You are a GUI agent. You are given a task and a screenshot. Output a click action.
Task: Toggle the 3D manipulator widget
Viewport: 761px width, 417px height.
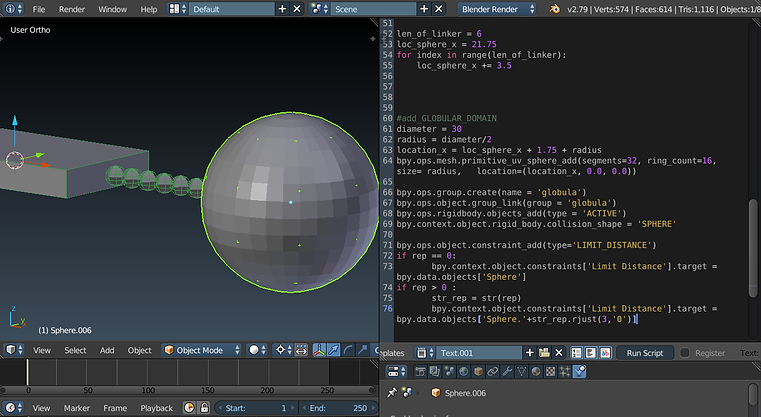[x=319, y=350]
